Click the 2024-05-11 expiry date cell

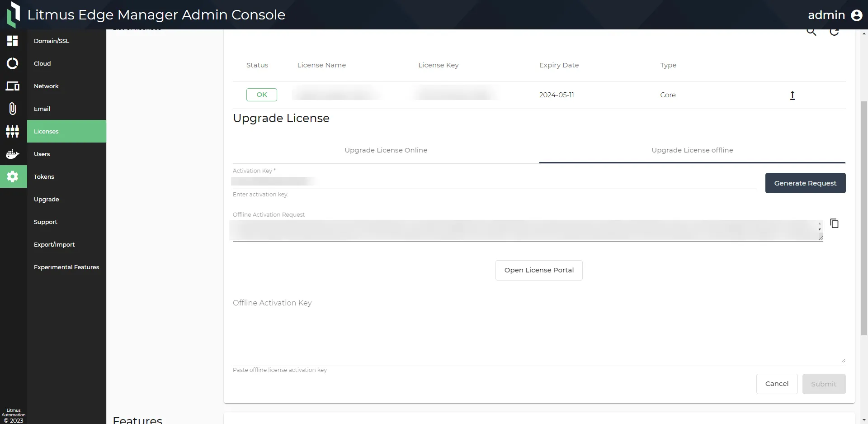(557, 95)
